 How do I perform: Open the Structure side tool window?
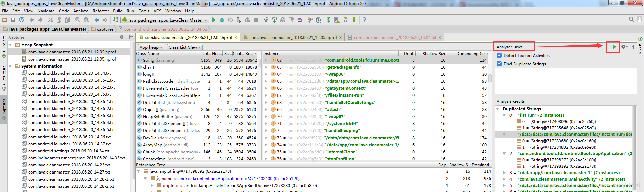(4, 78)
